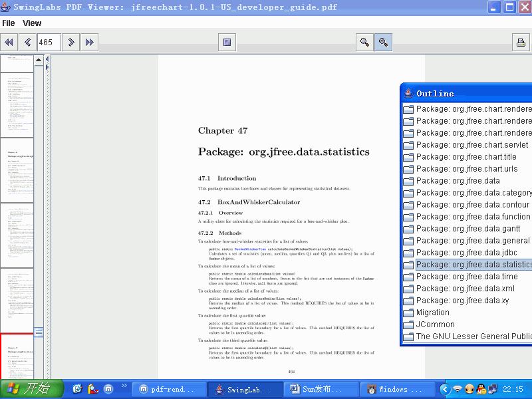Click third quick launch icon in taskbar

(x=108, y=388)
